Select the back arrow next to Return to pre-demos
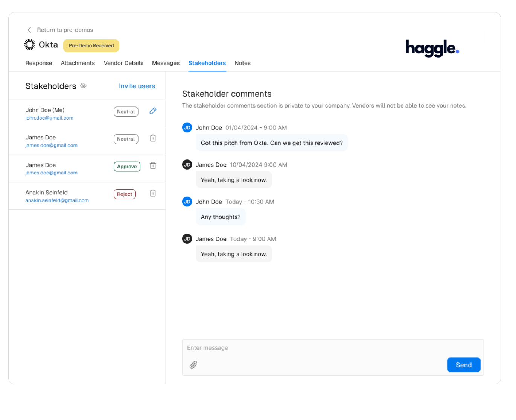Image resolution: width=516 pixels, height=420 pixels. (29, 30)
